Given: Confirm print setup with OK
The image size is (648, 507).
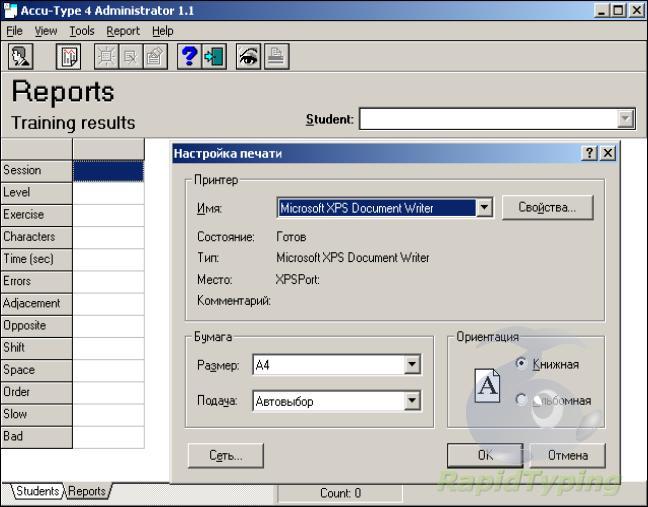Looking at the screenshot, I should click(485, 455).
